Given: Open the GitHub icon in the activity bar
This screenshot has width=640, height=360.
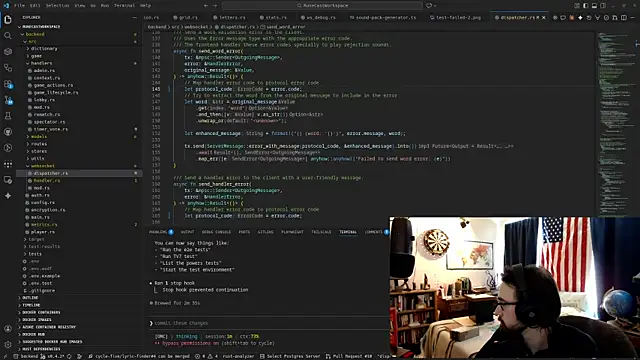Looking at the screenshot, I should [x=8, y=132].
